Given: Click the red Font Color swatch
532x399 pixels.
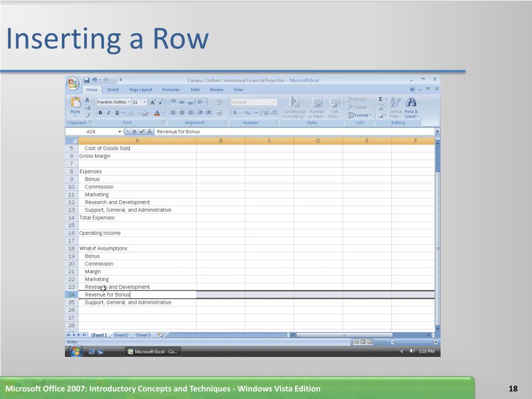Looking at the screenshot, I should point(157,113).
